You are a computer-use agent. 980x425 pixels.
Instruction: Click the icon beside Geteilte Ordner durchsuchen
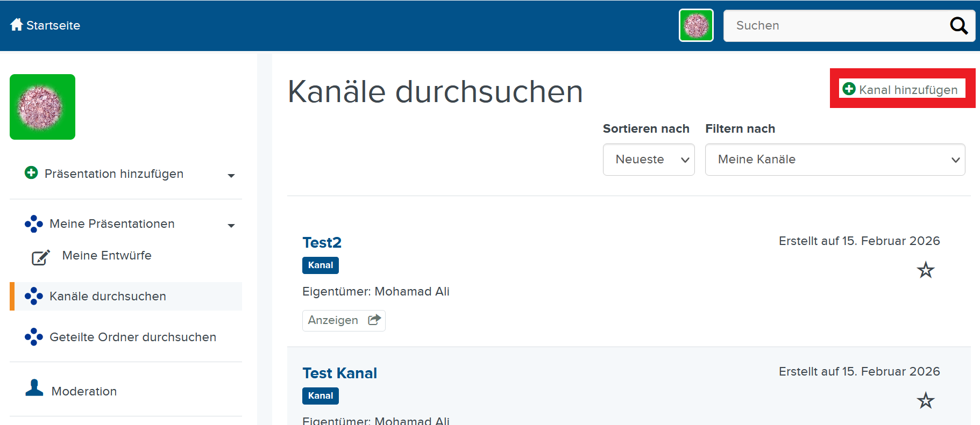tap(33, 337)
